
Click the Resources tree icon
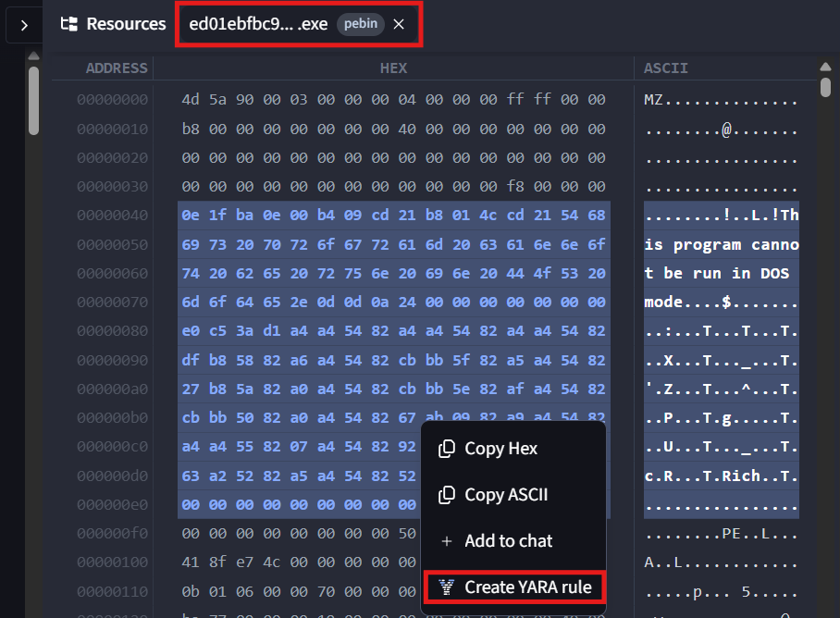[x=68, y=24]
